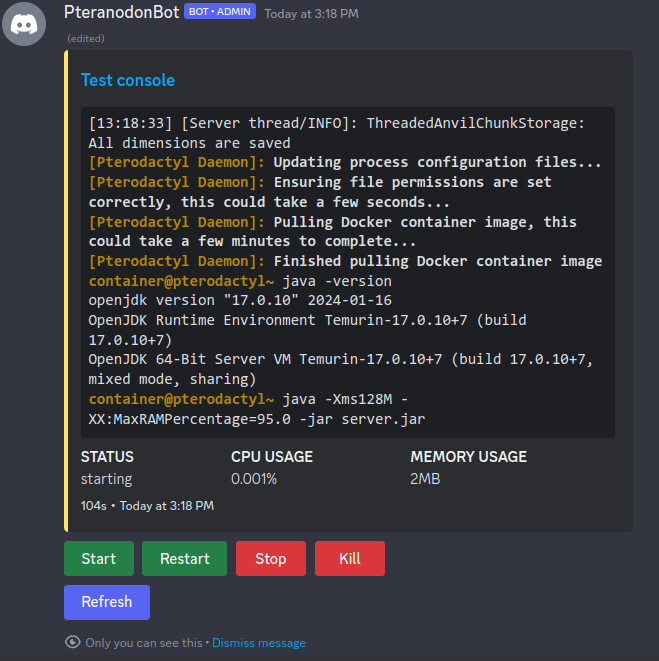Click the ThreadedAnvilChunkStorage log line
Viewport: 659px width, 661px height.
(336, 133)
